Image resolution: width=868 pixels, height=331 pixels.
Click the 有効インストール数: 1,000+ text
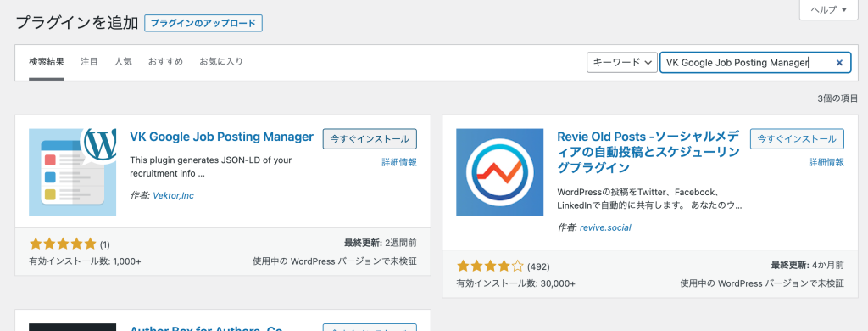85,261
